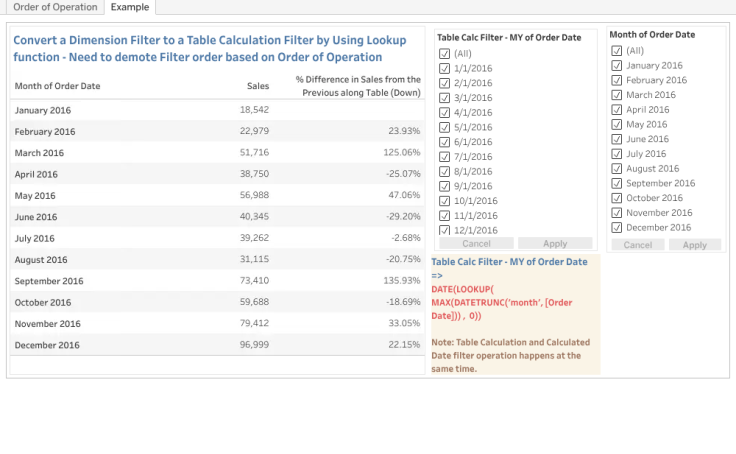Select the February 2016 table row label
This screenshot has height=454, width=736.
click(x=45, y=131)
